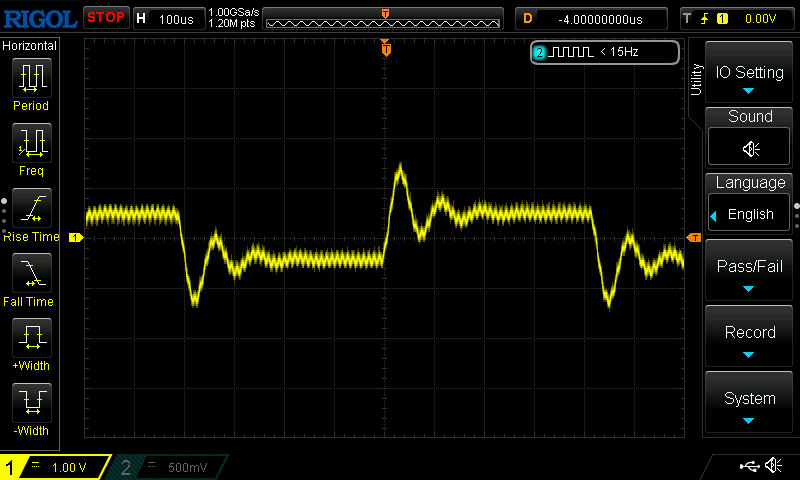Open the Pass/Fail menu
The height and width of the screenshot is (480, 800).
pos(749,270)
